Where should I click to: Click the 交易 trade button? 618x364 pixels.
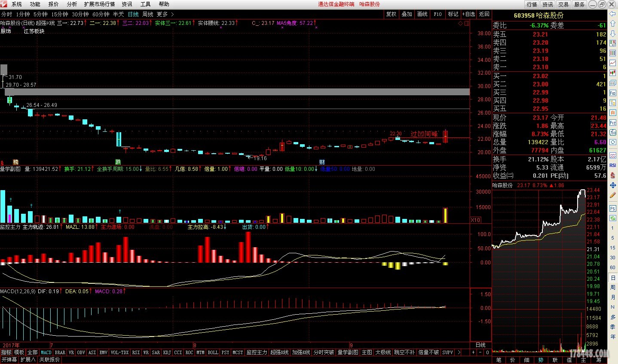click(563, 4)
